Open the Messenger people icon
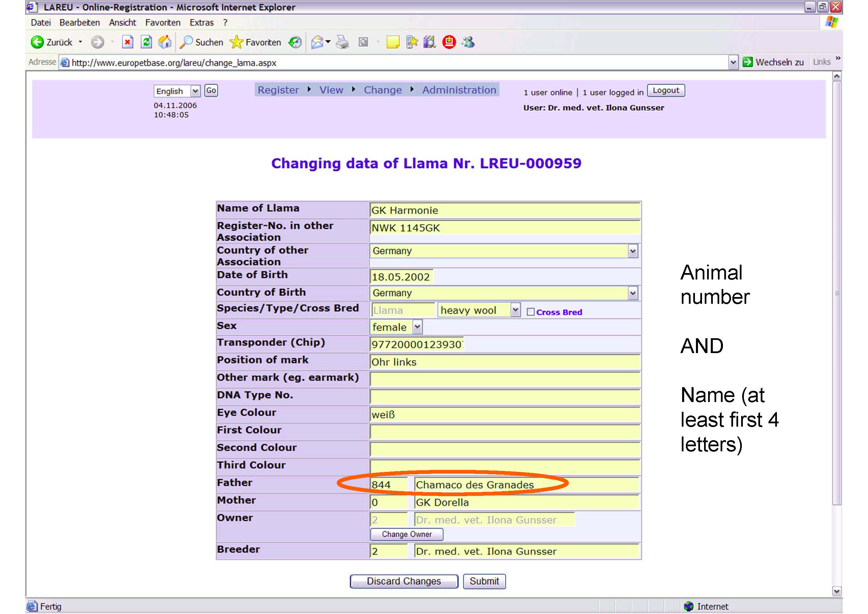The height and width of the screenshot is (614, 868). (x=468, y=42)
